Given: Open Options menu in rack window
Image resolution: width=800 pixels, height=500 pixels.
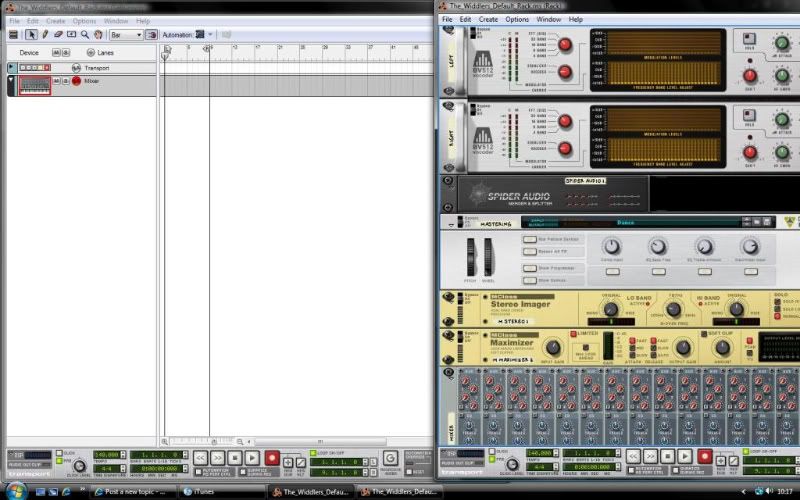Looking at the screenshot, I should [517, 19].
